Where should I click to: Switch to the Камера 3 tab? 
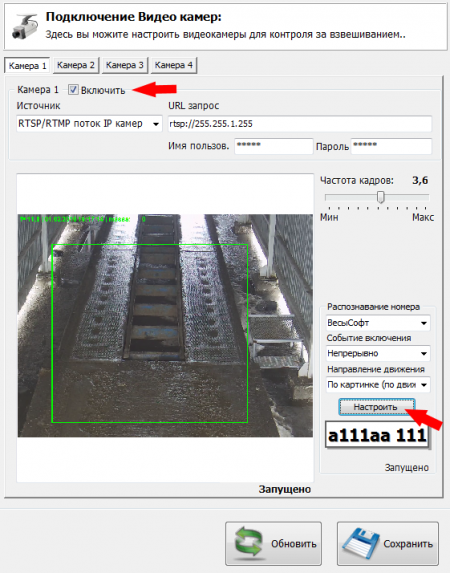[125, 65]
